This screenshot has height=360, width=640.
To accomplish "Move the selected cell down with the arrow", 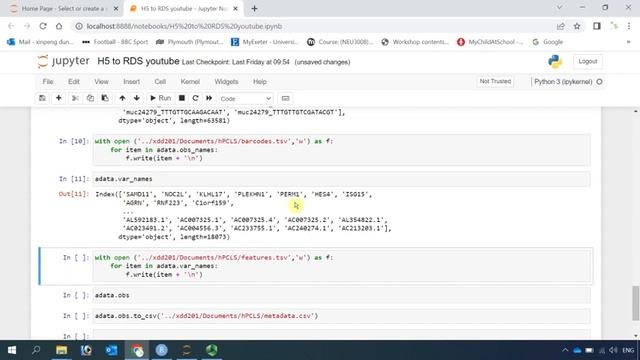I will tap(137, 98).
